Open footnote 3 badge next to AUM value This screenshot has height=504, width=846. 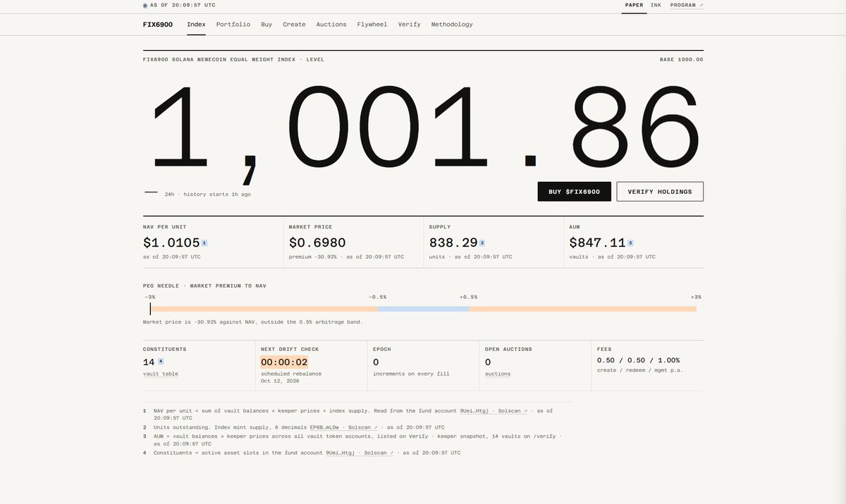[630, 242]
